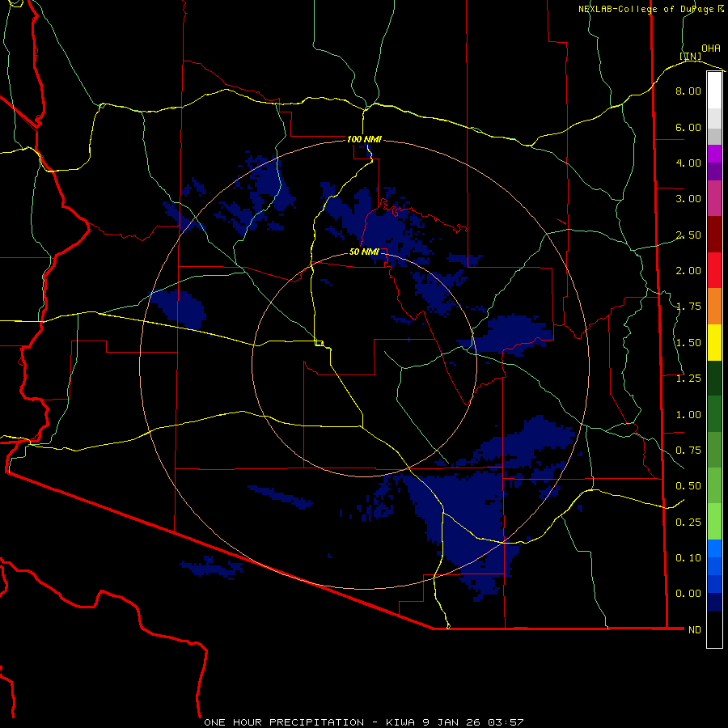
Task: Click the 100 NMI range ring label
Action: [364, 139]
